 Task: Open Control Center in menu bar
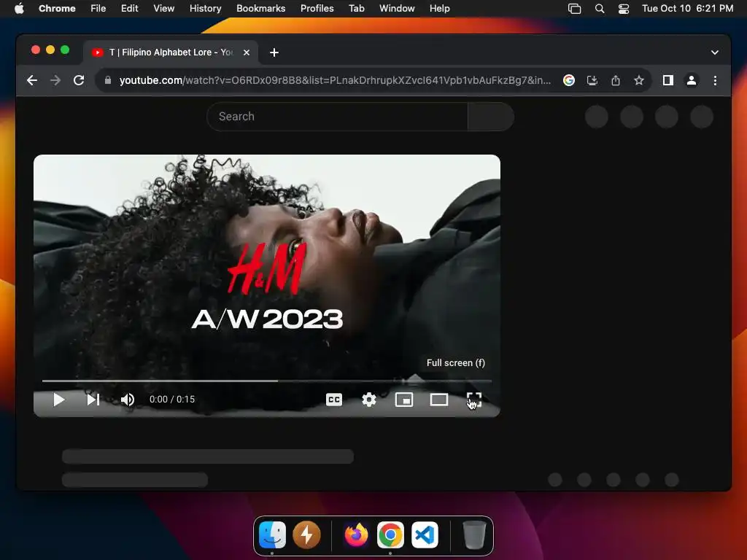pyautogui.click(x=624, y=9)
